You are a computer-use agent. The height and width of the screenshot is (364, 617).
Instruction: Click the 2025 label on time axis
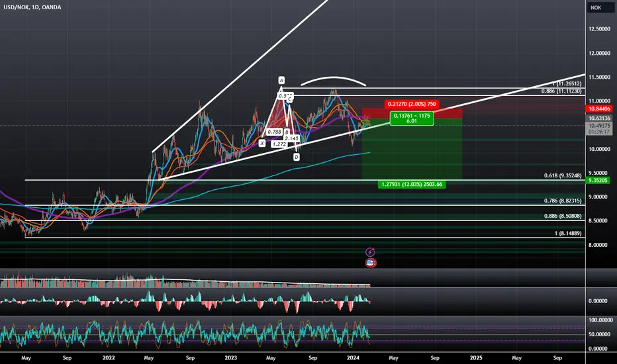[476, 357]
